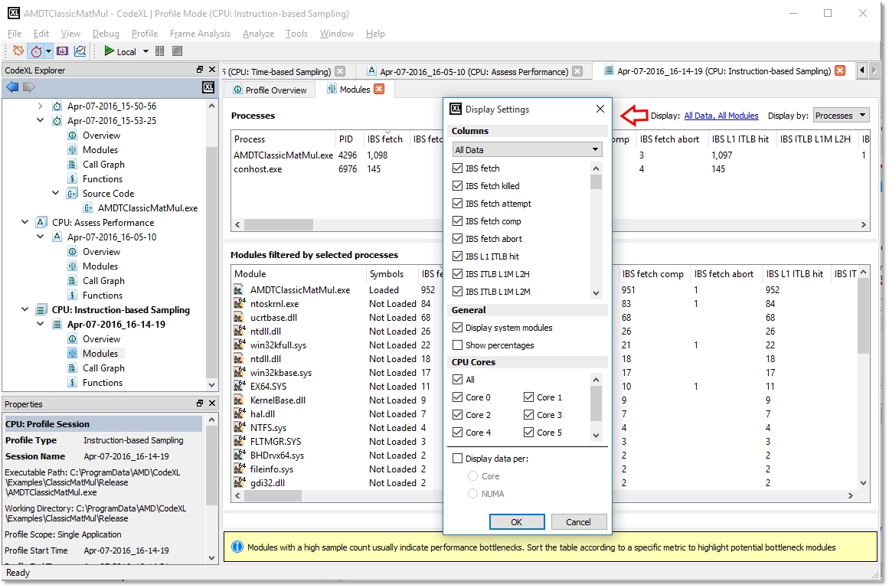889x588 pixels.
Task: Expand the Apr-07-2016_15-50-56 session node
Action: coord(41,106)
